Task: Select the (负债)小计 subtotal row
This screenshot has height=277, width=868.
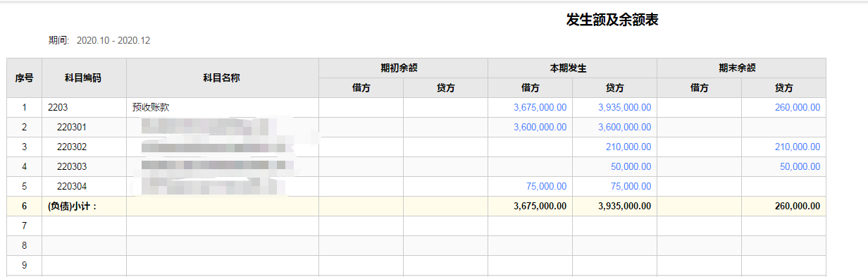Action: pos(416,207)
